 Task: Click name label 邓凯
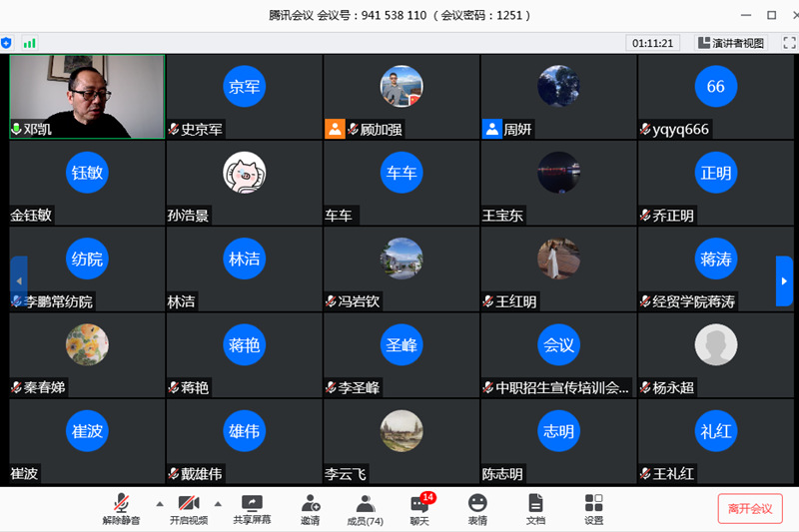coord(38,130)
